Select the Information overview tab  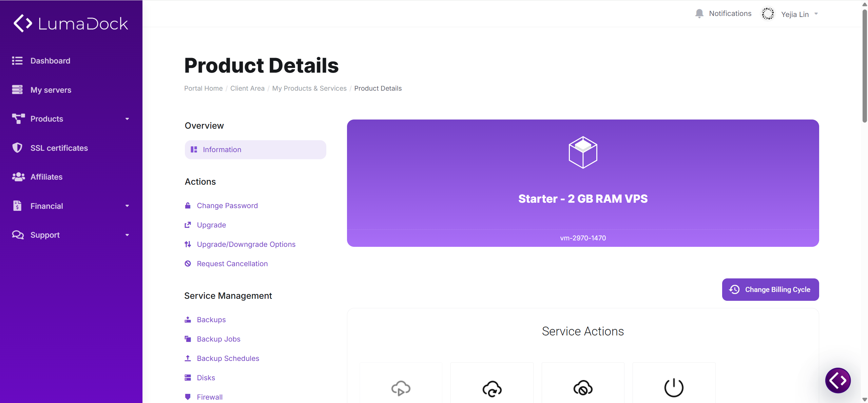[255, 150]
